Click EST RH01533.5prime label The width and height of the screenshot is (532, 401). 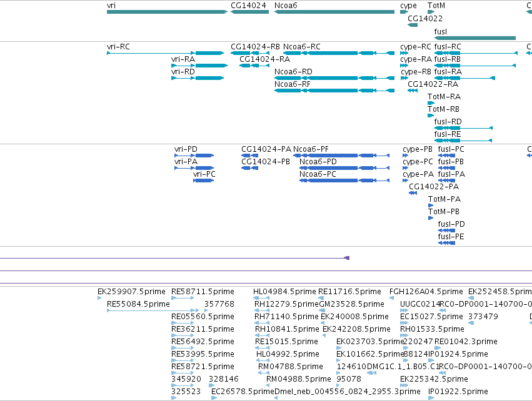432,329
